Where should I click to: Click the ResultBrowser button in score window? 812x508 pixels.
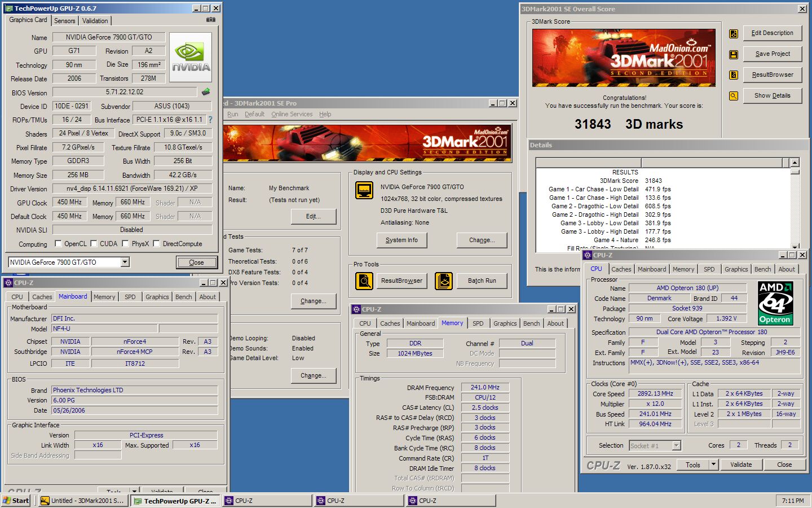click(x=772, y=75)
